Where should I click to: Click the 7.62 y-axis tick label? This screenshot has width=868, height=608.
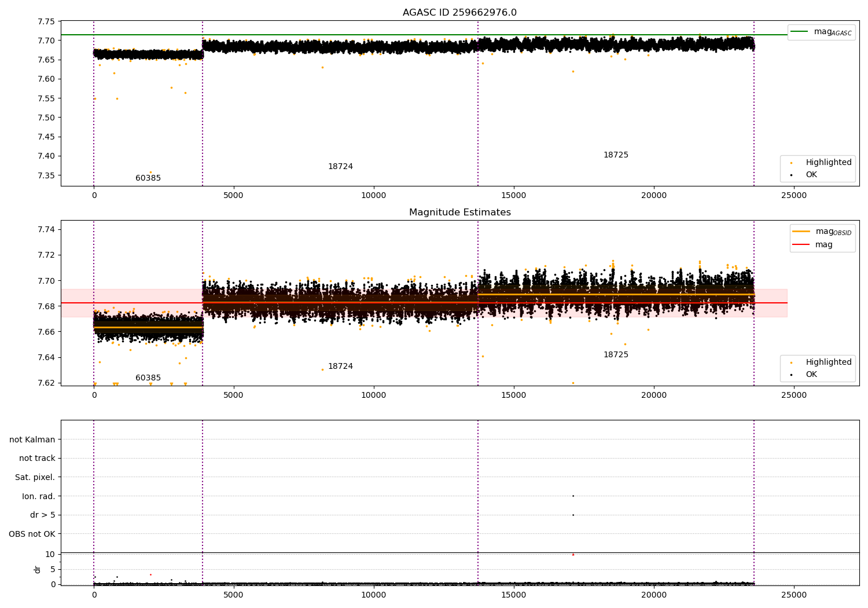(x=46, y=383)
